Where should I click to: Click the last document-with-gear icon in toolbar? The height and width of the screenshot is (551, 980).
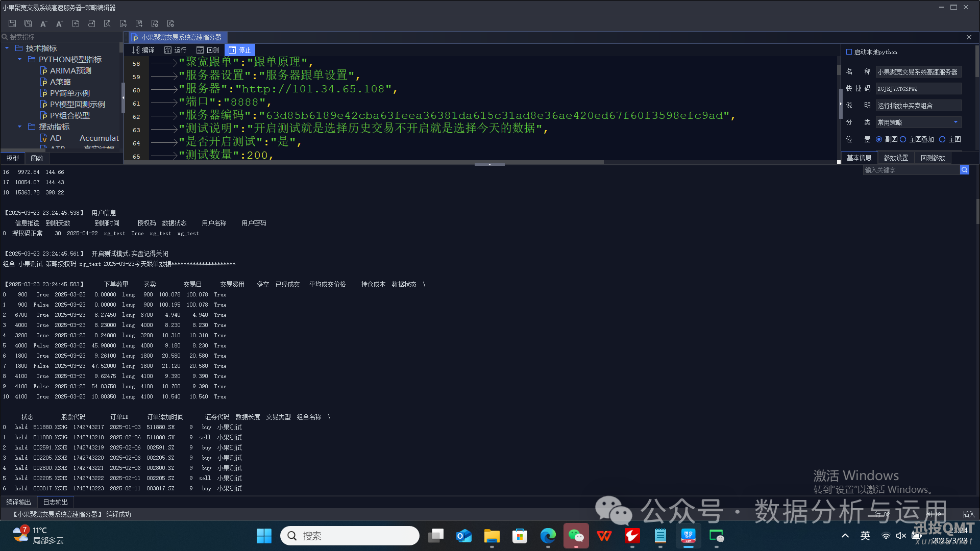point(170,23)
